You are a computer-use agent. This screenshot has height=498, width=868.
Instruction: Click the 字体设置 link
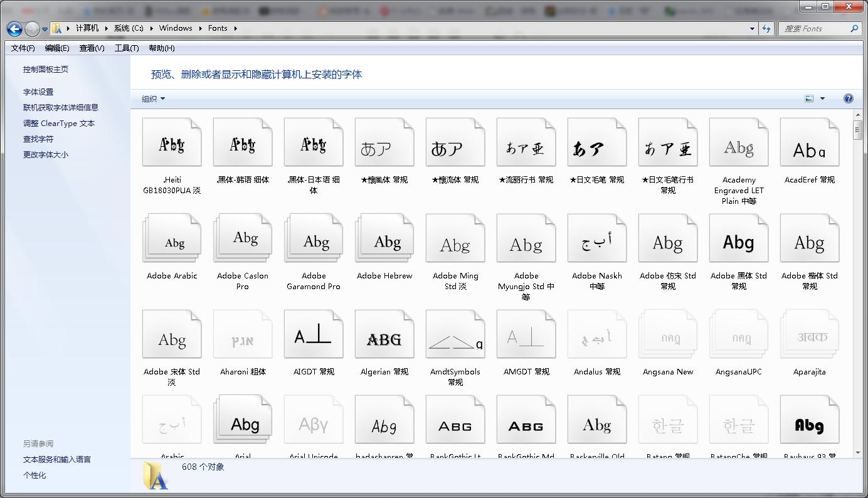click(38, 92)
